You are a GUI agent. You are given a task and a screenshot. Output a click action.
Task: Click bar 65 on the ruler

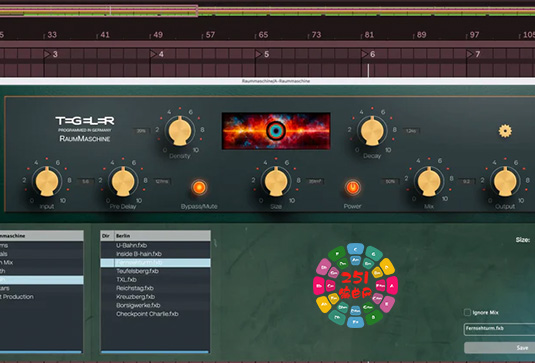263,35
